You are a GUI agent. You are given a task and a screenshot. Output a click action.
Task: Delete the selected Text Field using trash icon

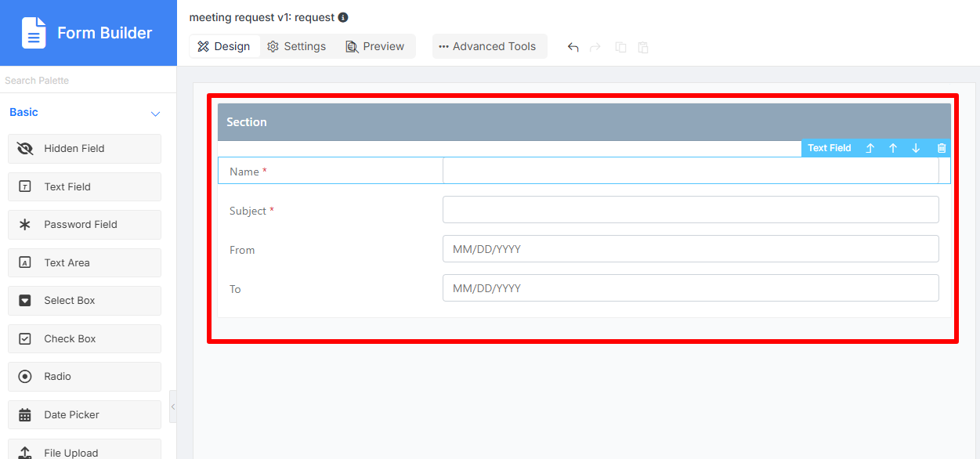[942, 148]
